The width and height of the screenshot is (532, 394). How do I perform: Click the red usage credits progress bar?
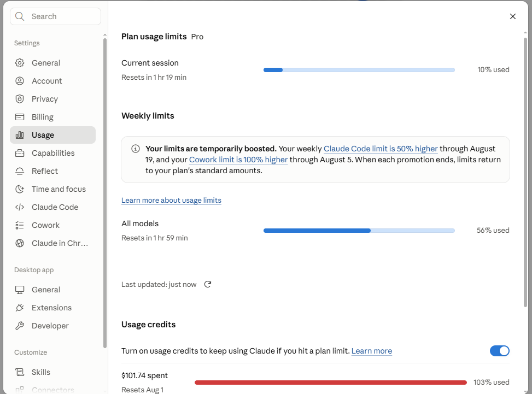pyautogui.click(x=330, y=383)
